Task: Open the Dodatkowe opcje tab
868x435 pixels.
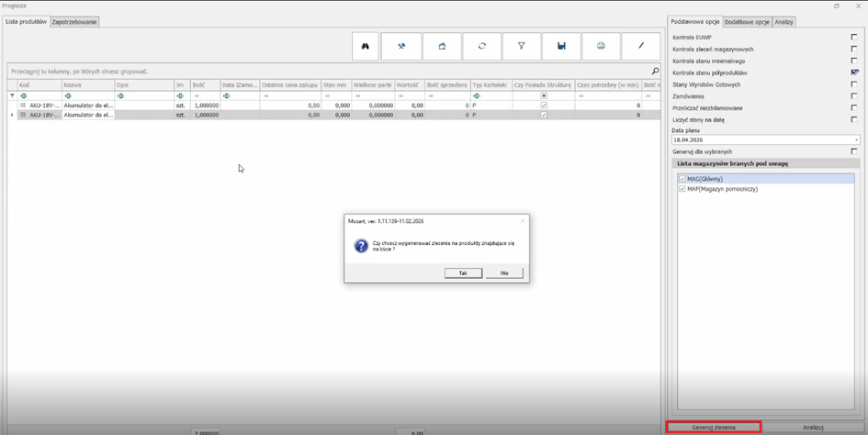Action: [x=747, y=21]
